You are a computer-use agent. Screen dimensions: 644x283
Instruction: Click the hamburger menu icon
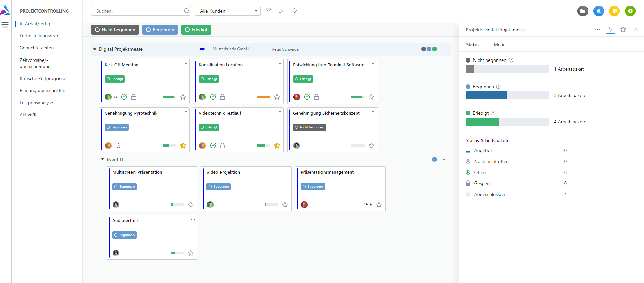tap(5, 25)
